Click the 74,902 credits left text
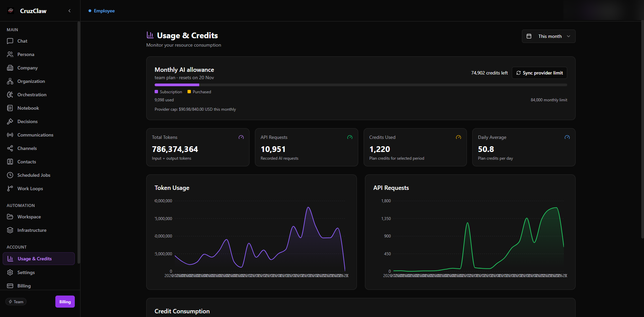 489,73
